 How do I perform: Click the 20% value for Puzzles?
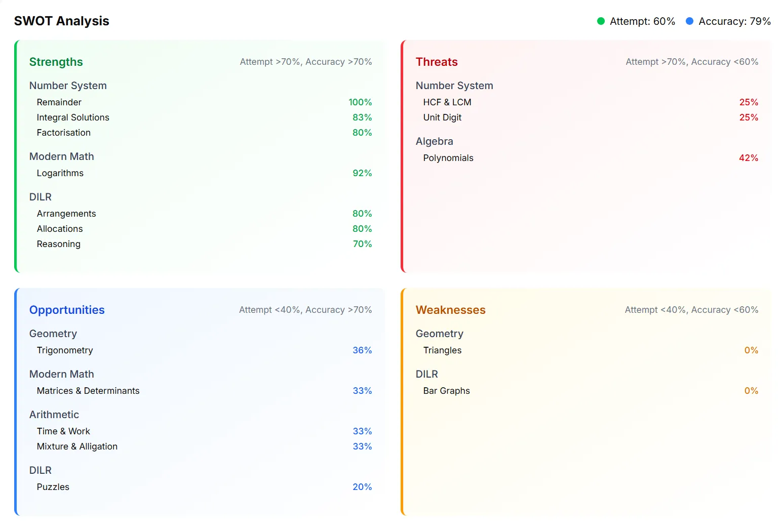(362, 487)
